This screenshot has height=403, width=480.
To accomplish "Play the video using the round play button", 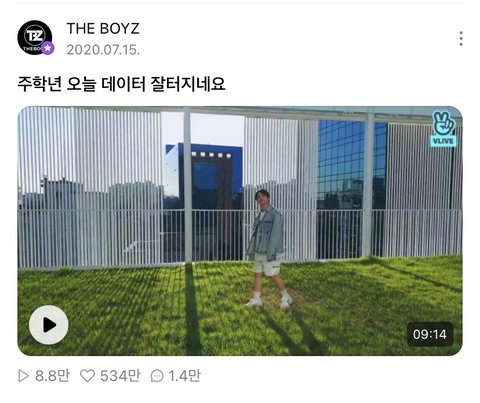I will [49, 325].
